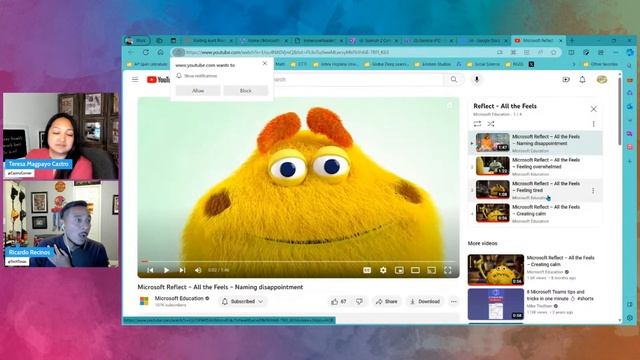This screenshot has width=640, height=360.
Task: Open options for Feeling tired playlist item
Action: (593, 191)
